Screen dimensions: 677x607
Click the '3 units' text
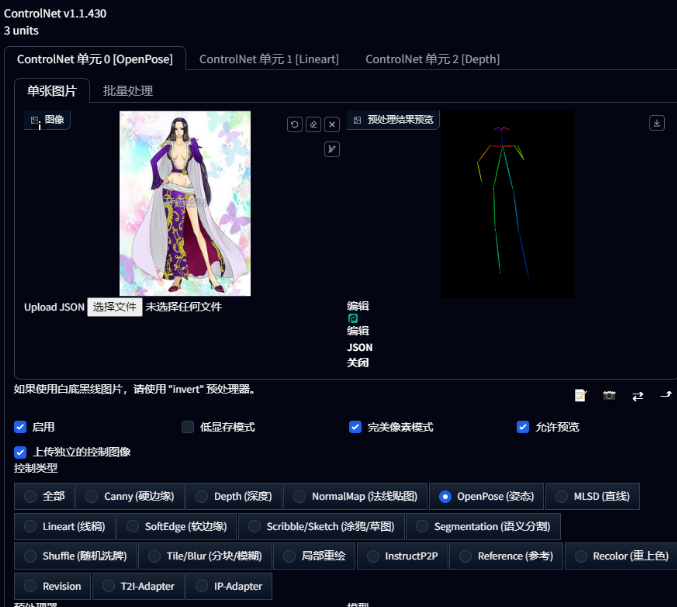tap(21, 31)
